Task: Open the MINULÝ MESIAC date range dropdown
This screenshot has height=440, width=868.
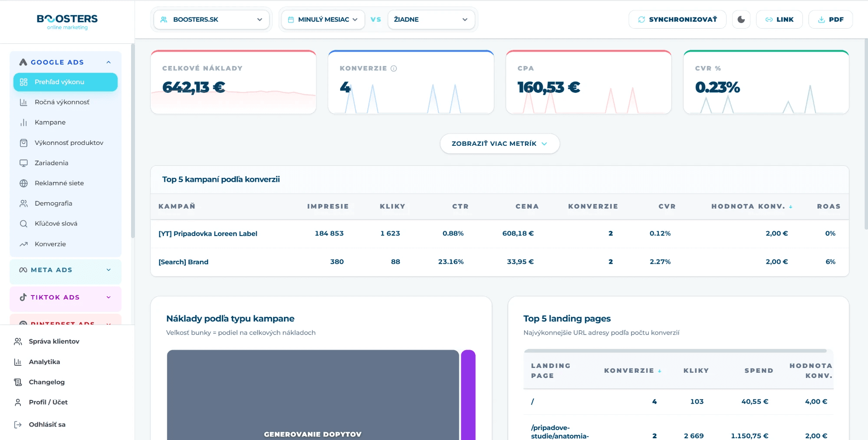Action: (323, 20)
